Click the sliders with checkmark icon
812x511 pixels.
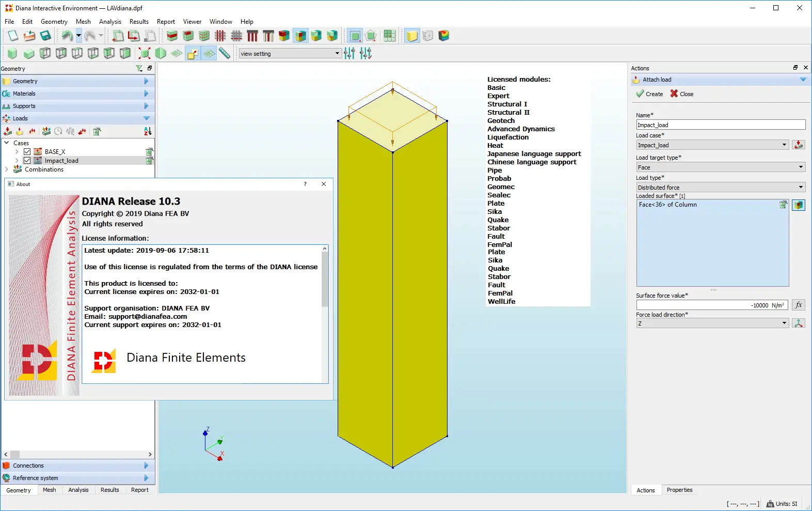(365, 53)
